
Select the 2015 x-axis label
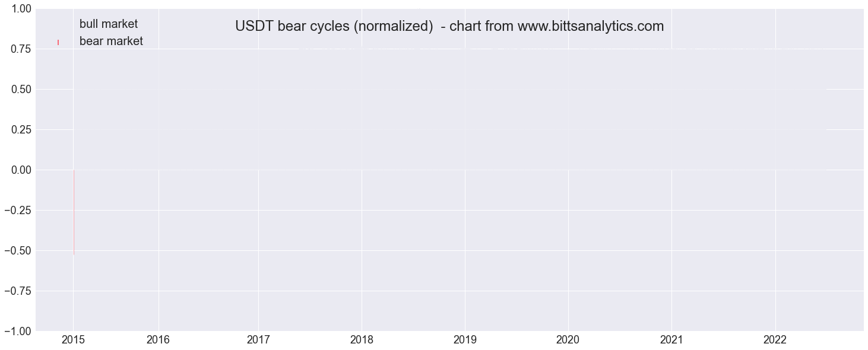73,340
